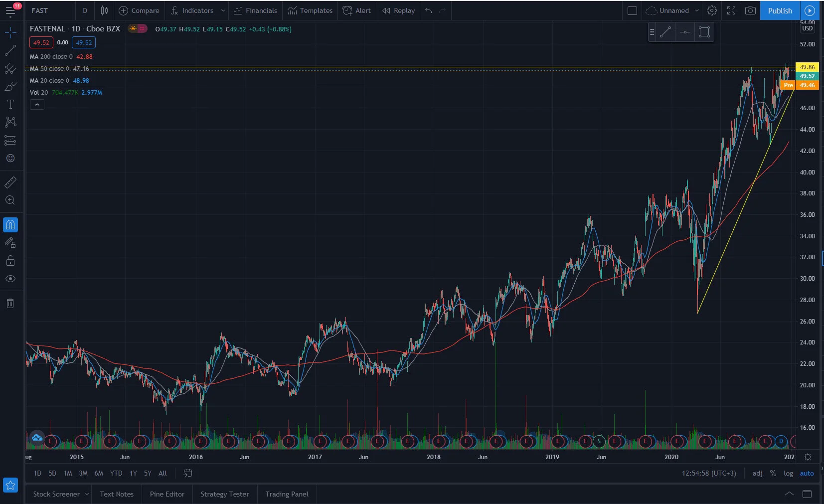Screen dimensions: 824x504
Task: Toggle lock all drawing tools
Action: 10,261
